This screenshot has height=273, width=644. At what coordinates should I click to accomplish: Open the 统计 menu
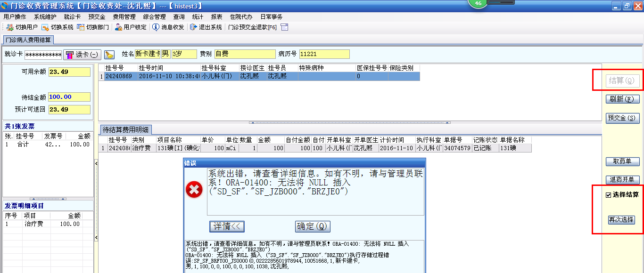pyautogui.click(x=198, y=16)
